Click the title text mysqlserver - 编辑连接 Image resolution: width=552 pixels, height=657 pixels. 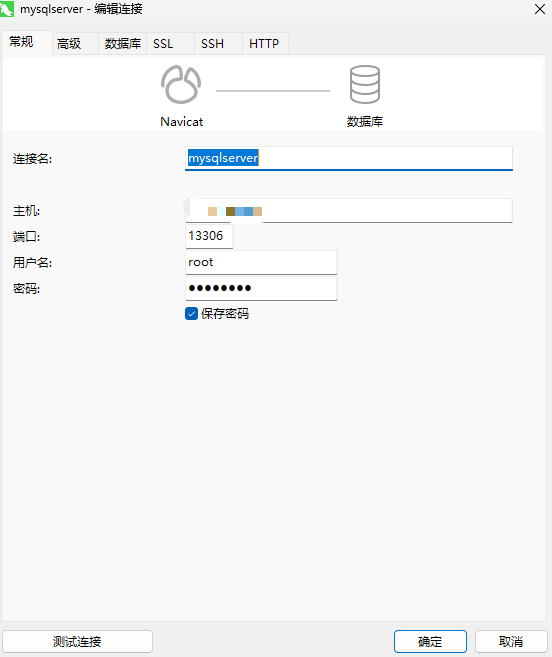pyautogui.click(x=81, y=9)
